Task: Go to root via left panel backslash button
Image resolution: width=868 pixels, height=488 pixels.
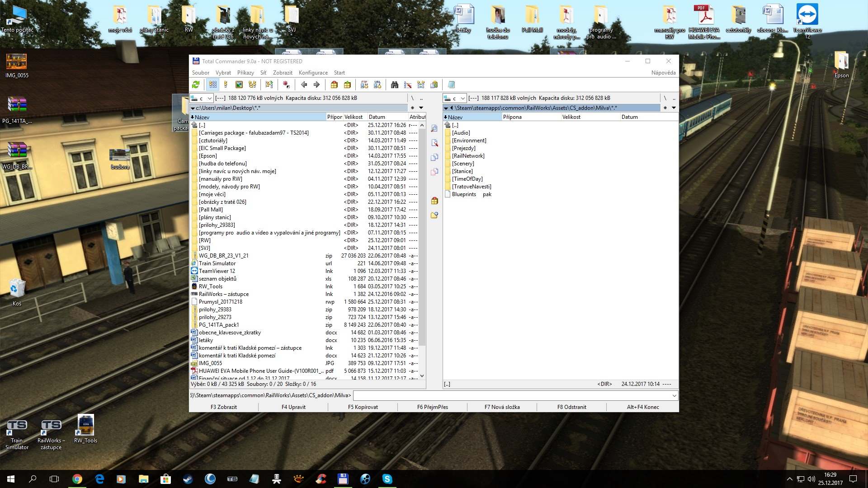Action: (412, 98)
